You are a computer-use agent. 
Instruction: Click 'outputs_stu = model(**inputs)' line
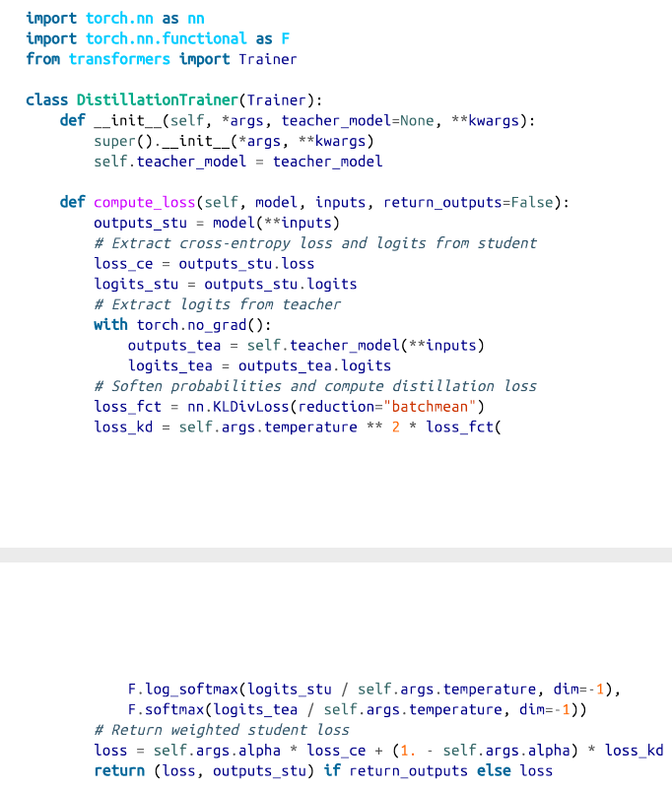point(217,223)
